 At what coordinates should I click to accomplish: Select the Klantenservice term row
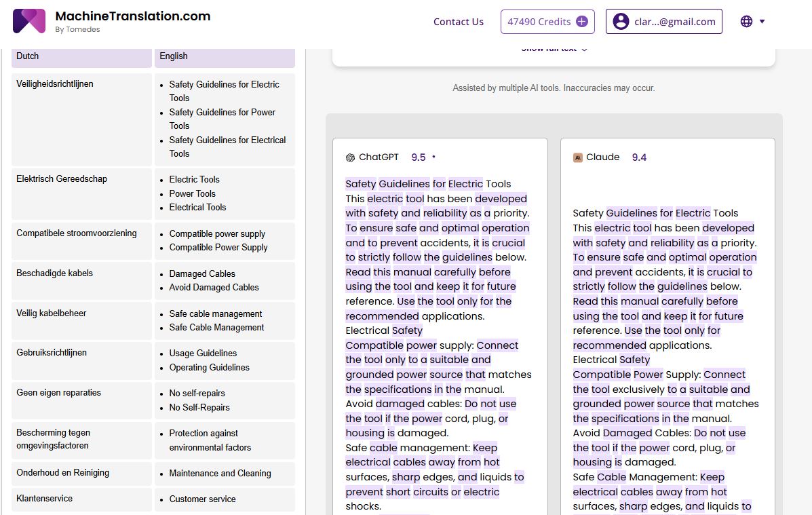pos(45,499)
